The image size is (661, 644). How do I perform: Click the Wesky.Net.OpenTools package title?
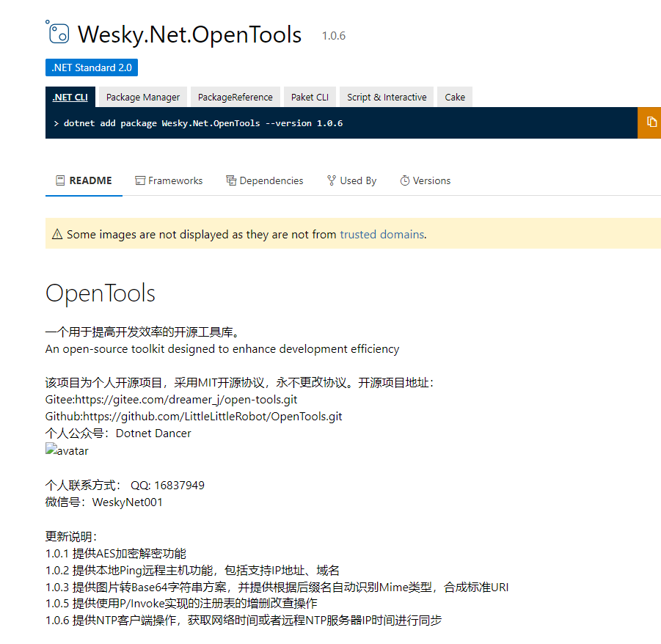click(x=190, y=34)
